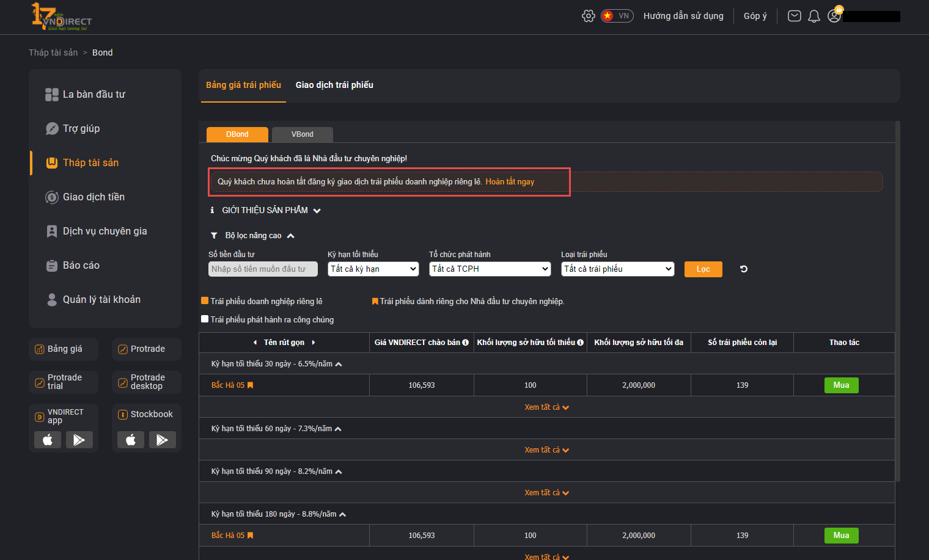Collapse the Bộ lọc nâng cao filter panel
This screenshot has width=929, height=560.
click(x=291, y=236)
